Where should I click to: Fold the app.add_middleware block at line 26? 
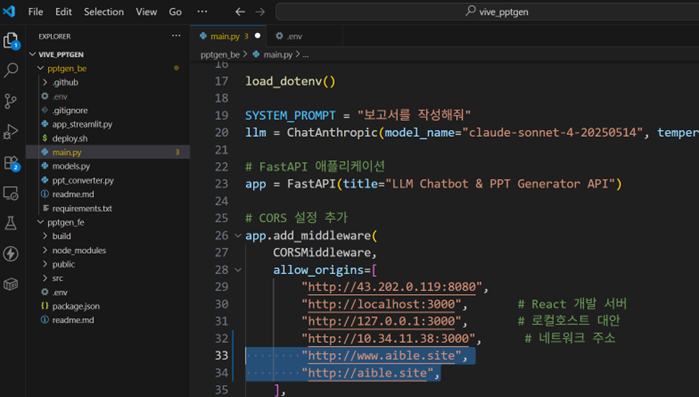click(238, 236)
